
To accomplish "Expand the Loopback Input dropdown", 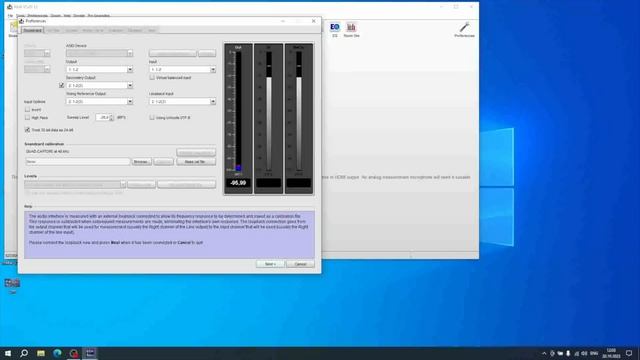I will pyautogui.click(x=213, y=101).
